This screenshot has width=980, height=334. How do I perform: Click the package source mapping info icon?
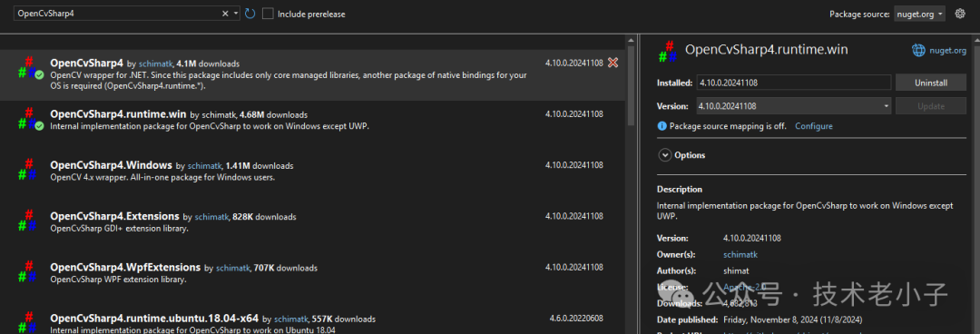(661, 126)
